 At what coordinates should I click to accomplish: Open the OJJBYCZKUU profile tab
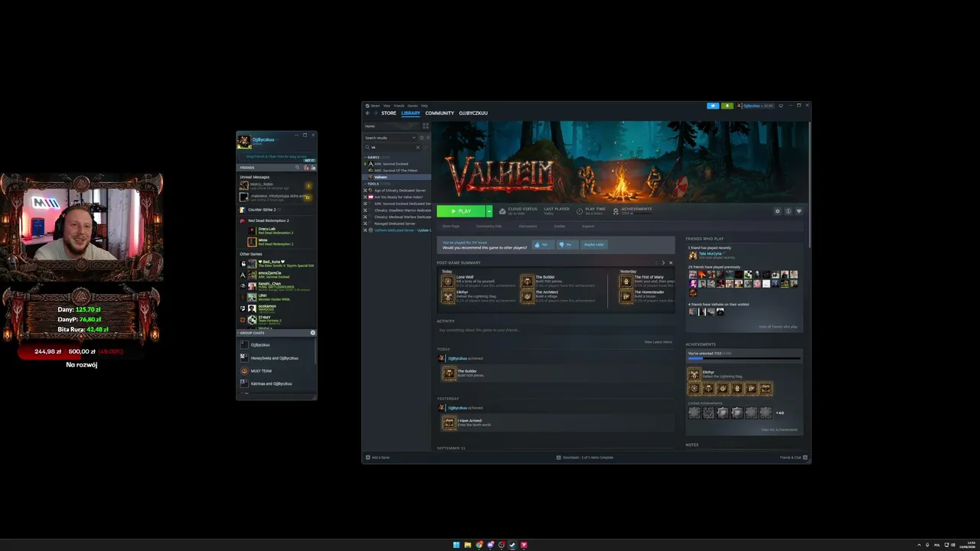tap(473, 113)
